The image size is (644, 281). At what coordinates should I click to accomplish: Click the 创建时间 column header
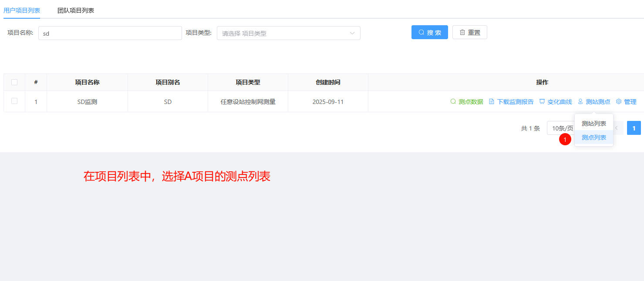click(x=328, y=82)
